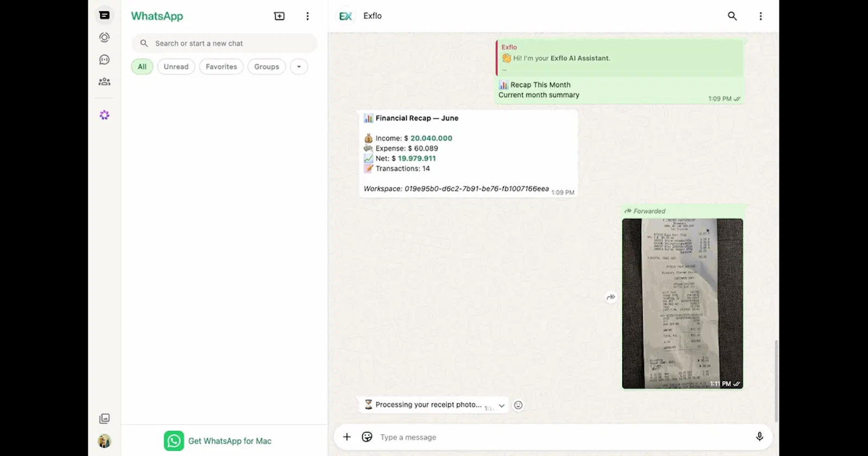
Task: React to Processing receipt message
Action: pos(518,405)
